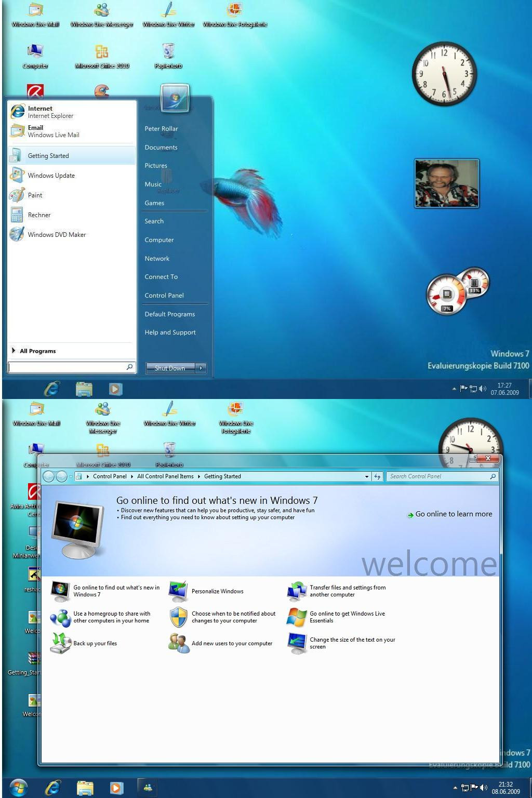Expand All Programs in the Start menu
Viewport: 532px width, 798px height.
(x=37, y=351)
